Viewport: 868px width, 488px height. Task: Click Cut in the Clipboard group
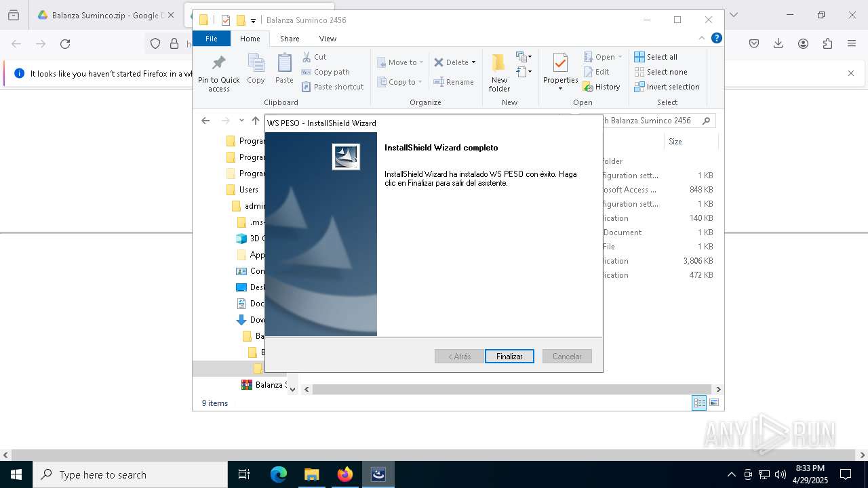pos(314,57)
